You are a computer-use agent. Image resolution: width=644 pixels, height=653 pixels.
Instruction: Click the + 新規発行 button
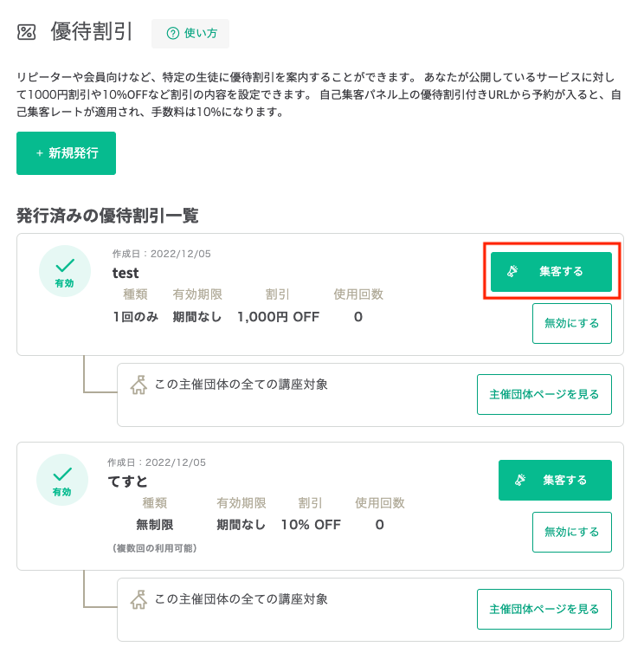tap(66, 153)
